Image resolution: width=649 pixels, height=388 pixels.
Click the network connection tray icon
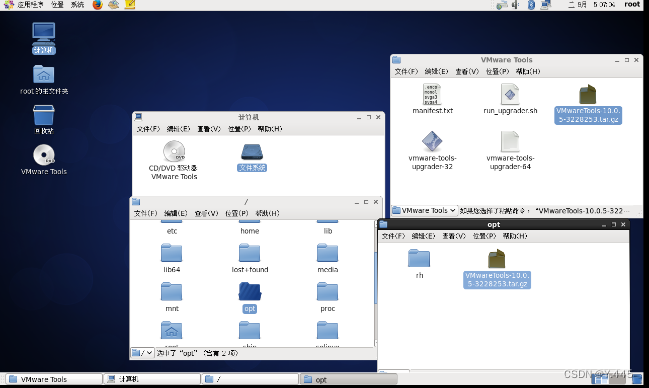[x=546, y=5]
